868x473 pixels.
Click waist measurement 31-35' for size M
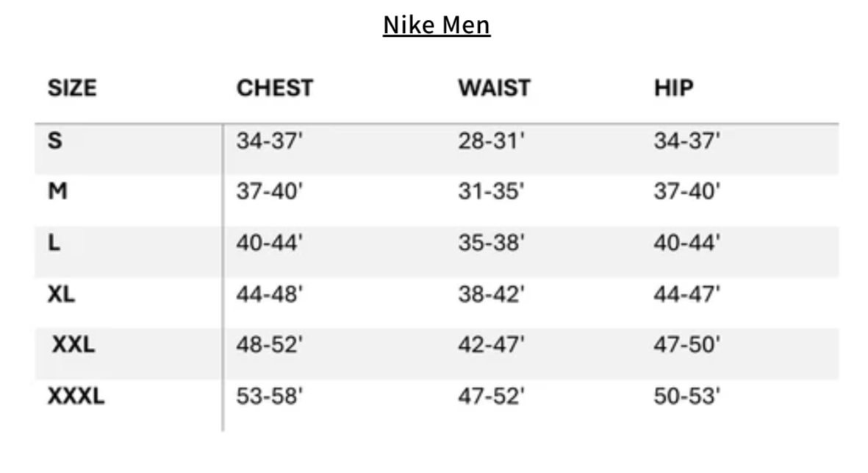(x=491, y=191)
